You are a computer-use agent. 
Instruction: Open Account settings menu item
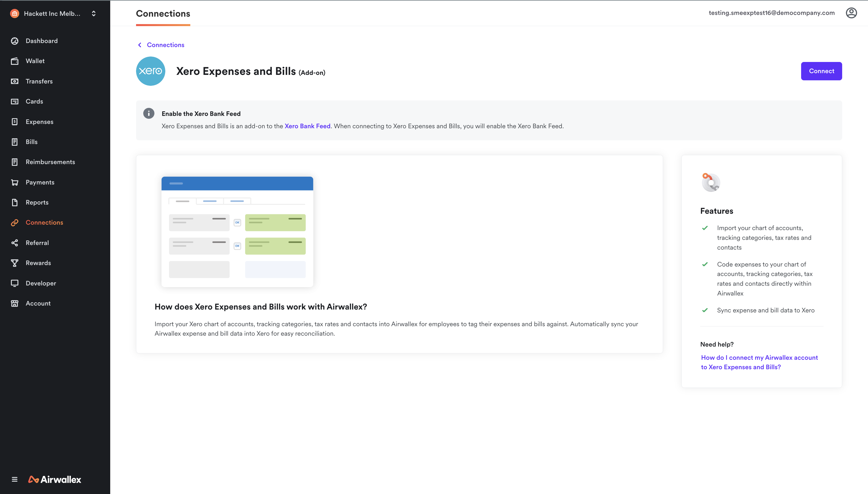click(x=38, y=303)
